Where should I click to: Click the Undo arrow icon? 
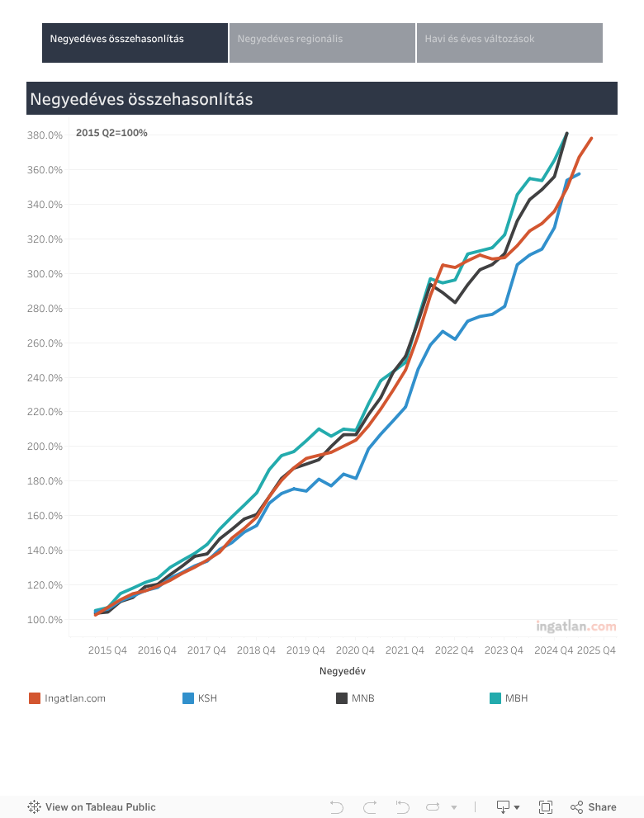(x=336, y=807)
